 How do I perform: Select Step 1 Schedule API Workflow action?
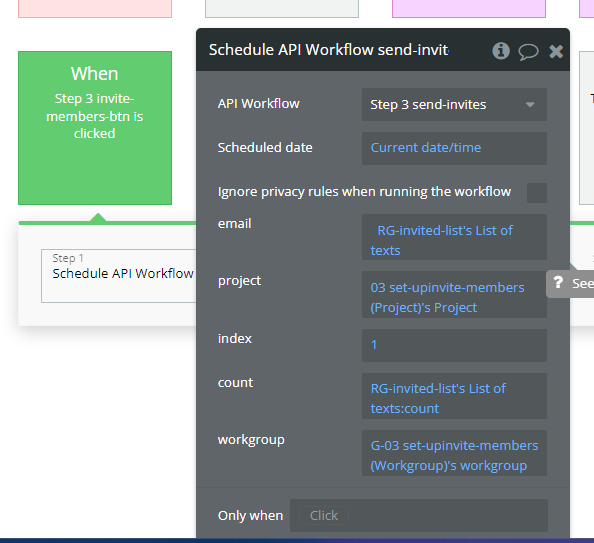[119, 276]
